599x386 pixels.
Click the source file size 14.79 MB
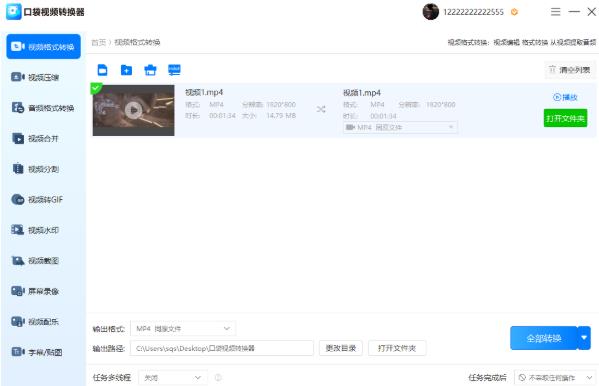(281, 115)
